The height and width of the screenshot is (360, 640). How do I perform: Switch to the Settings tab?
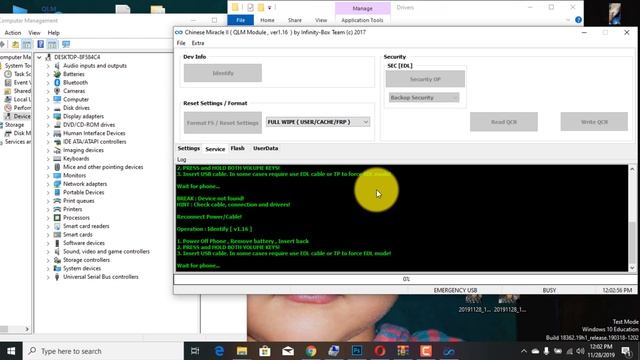coord(189,148)
